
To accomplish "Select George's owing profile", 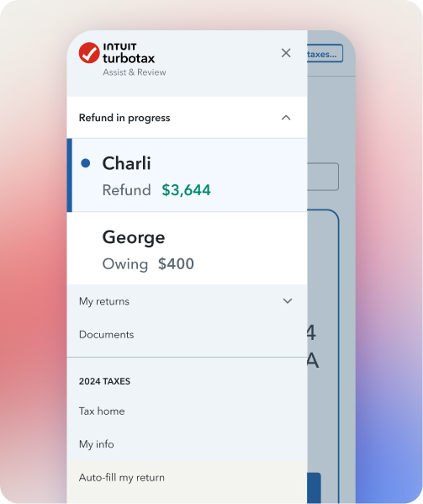I will [187, 248].
